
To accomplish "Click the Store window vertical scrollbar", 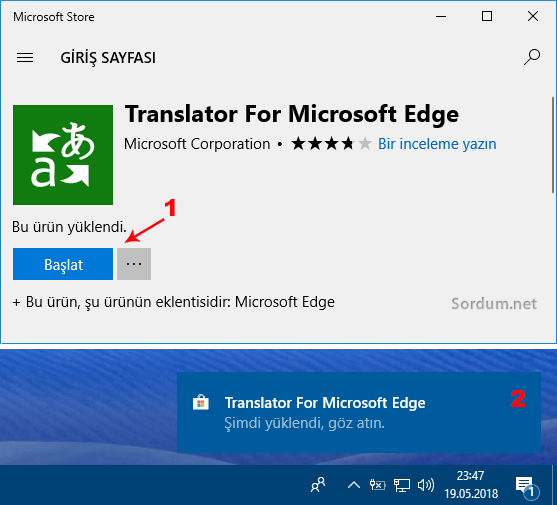I will pos(553,145).
